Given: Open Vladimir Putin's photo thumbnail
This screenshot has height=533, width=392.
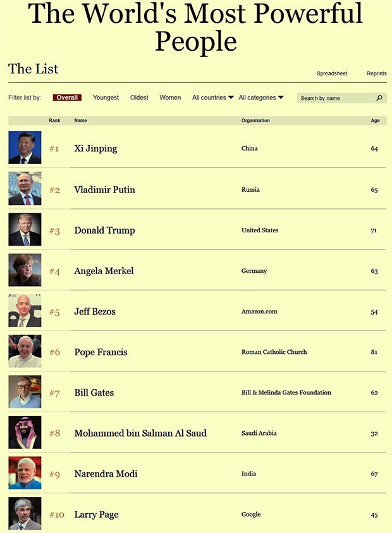Looking at the screenshot, I should tap(25, 188).
